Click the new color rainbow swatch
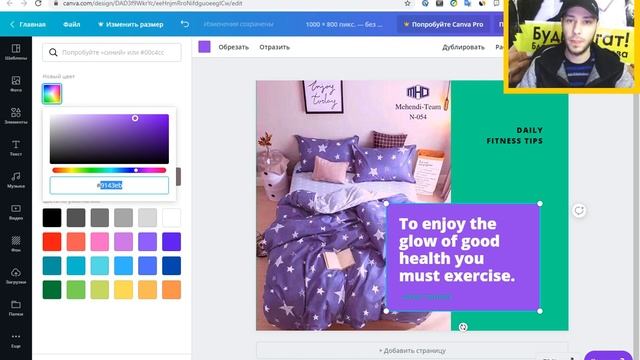The height and width of the screenshot is (360, 640). pyautogui.click(x=52, y=93)
